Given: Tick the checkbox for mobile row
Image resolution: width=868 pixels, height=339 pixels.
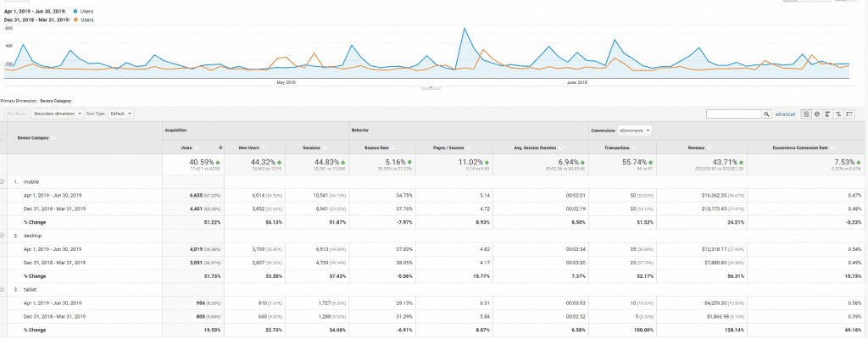Looking at the screenshot, I should (x=4, y=181).
